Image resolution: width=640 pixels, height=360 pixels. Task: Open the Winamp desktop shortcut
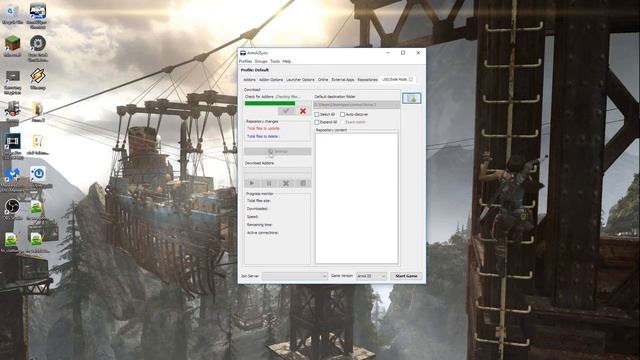[x=38, y=78]
